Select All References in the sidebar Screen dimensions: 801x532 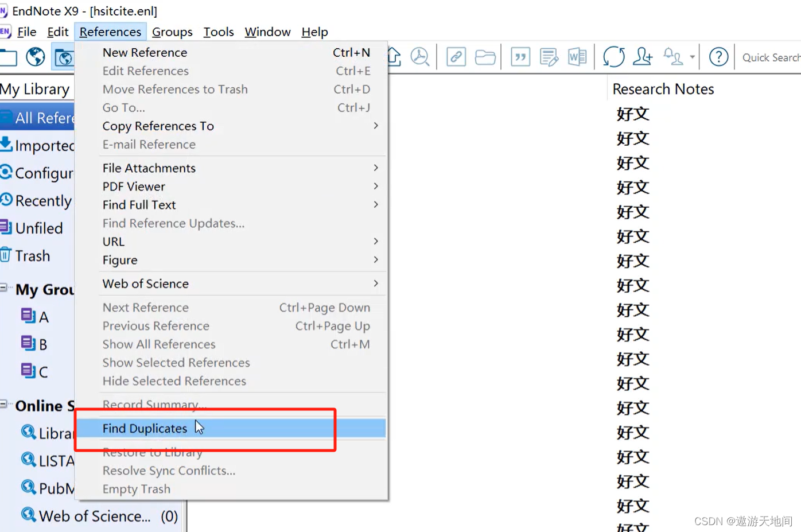point(37,118)
